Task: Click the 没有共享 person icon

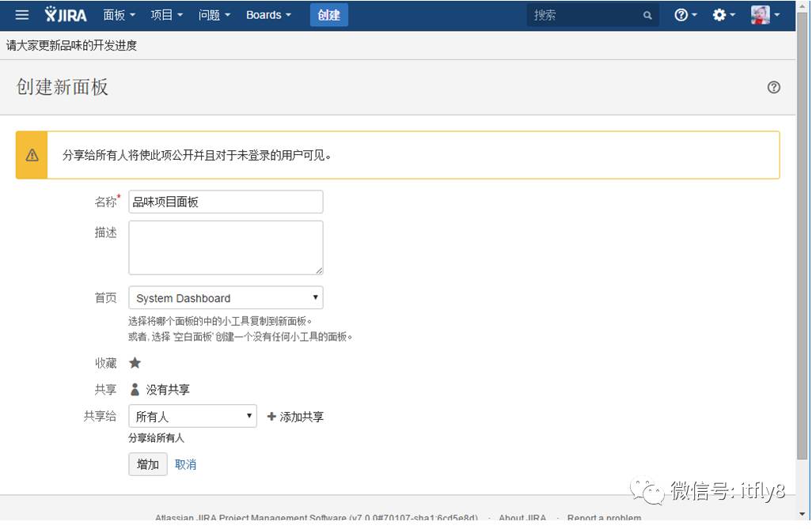Action: pyautogui.click(x=135, y=389)
